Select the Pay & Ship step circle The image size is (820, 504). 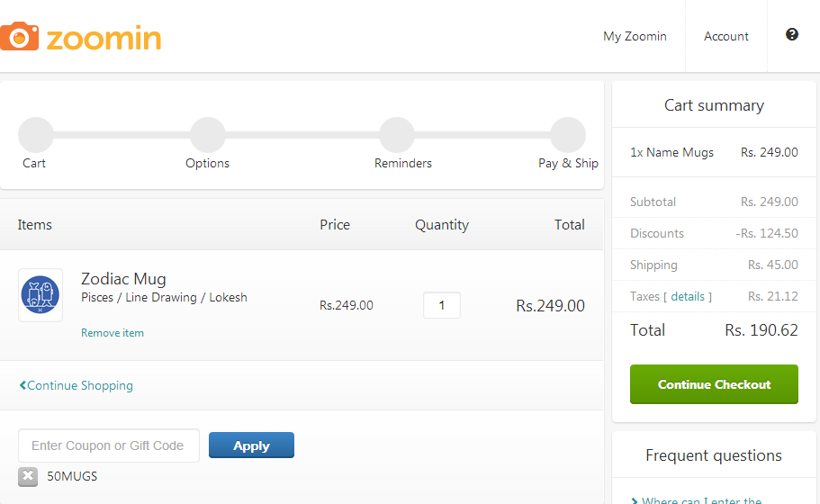pyautogui.click(x=568, y=135)
